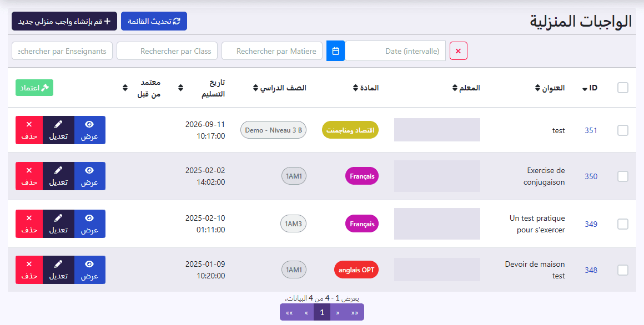Refresh the list with تحديث القائمة
Image resolution: width=644 pixels, height=325 pixels.
pyautogui.click(x=154, y=21)
